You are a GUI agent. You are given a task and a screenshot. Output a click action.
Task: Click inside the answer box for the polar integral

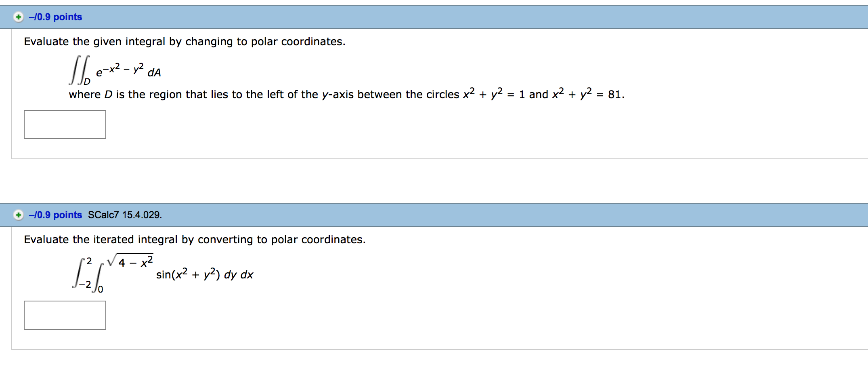[65, 124]
